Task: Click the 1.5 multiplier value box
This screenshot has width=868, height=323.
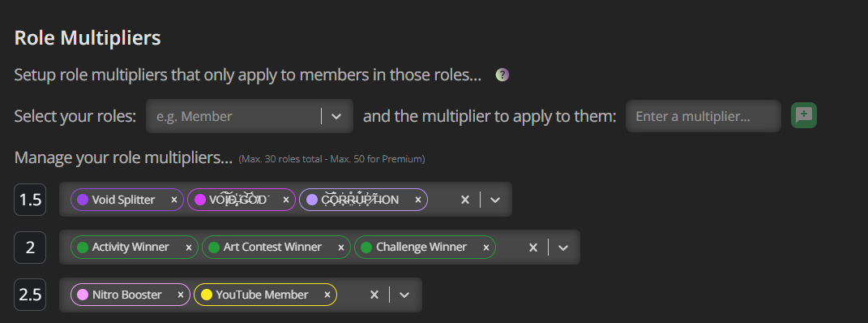Action: (x=31, y=200)
